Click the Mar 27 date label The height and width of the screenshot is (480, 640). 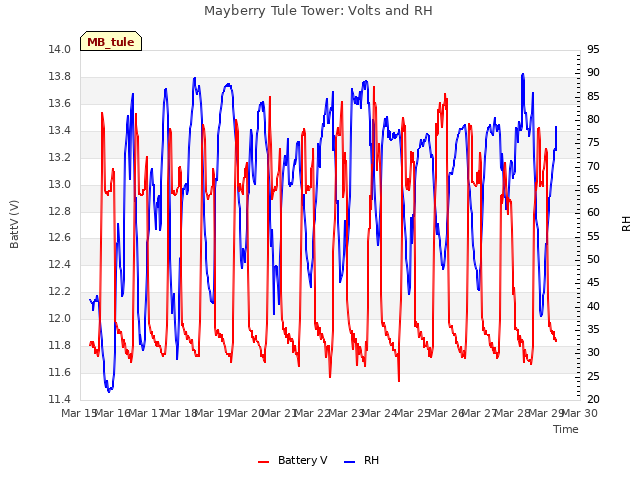click(480, 413)
